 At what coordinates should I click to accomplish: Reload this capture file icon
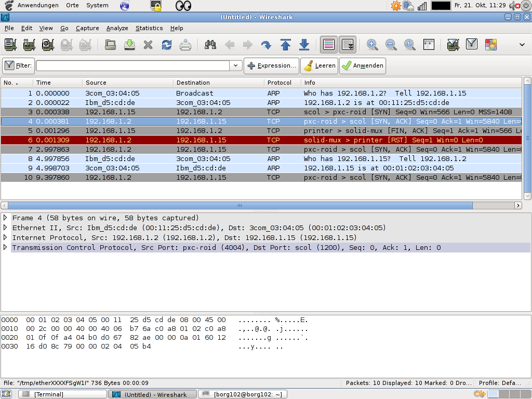pos(167,45)
